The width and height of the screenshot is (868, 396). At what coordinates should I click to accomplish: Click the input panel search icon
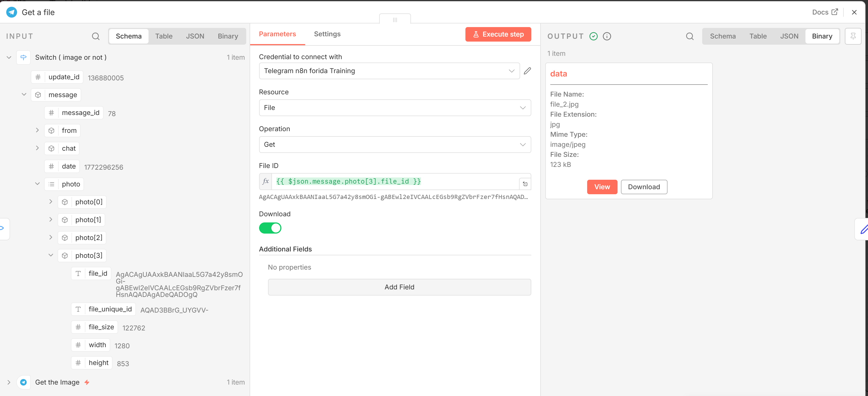pos(96,36)
